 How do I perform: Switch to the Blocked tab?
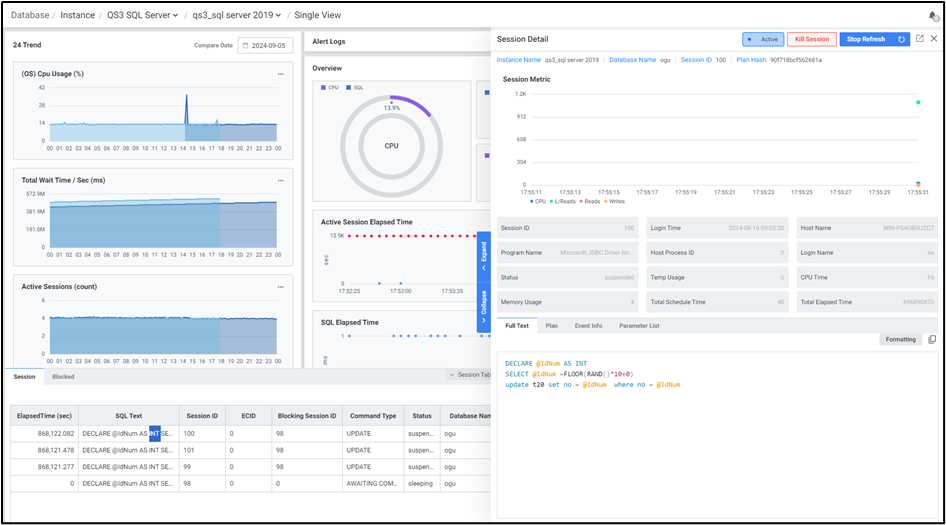63,377
